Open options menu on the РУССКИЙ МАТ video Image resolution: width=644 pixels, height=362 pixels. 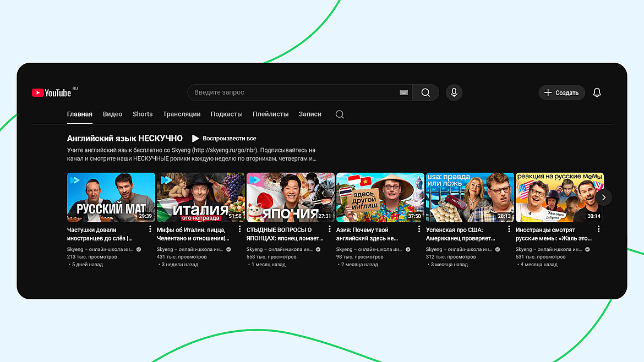tap(150, 229)
